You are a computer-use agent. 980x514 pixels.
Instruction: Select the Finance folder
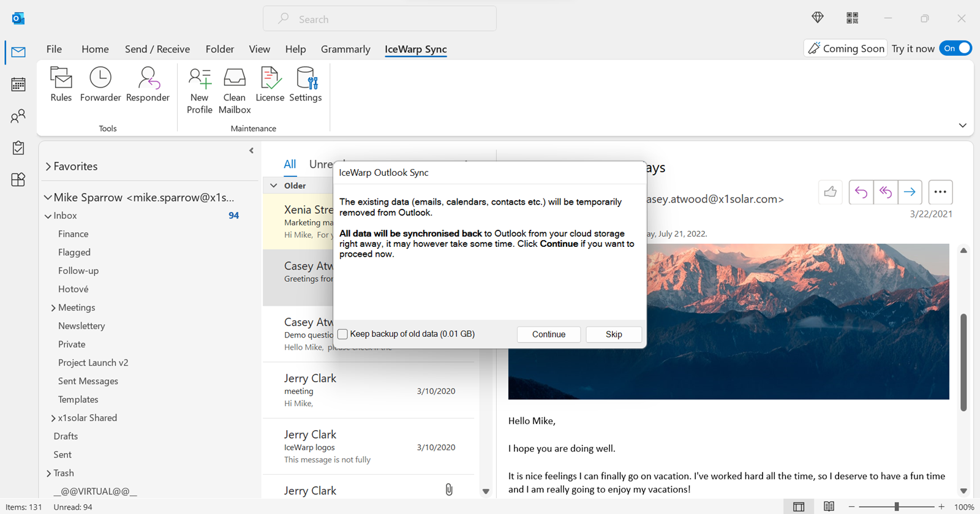click(x=73, y=234)
